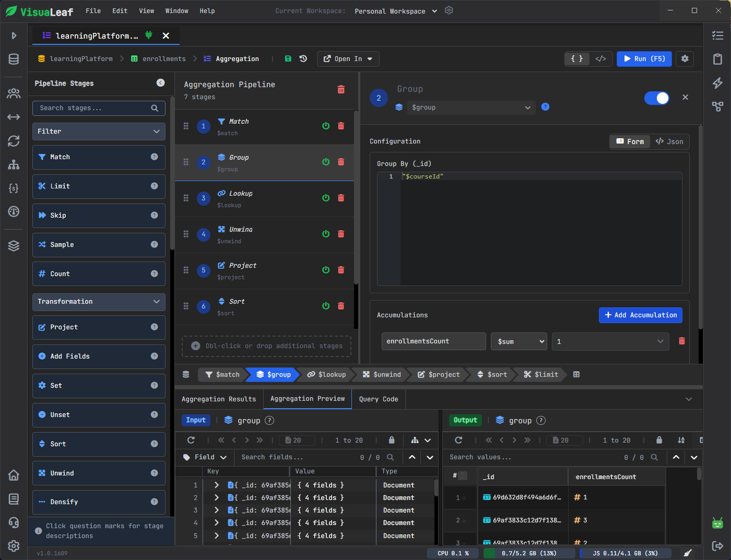Open the databases sidebar icon
This screenshot has width=731, height=560.
(14, 59)
